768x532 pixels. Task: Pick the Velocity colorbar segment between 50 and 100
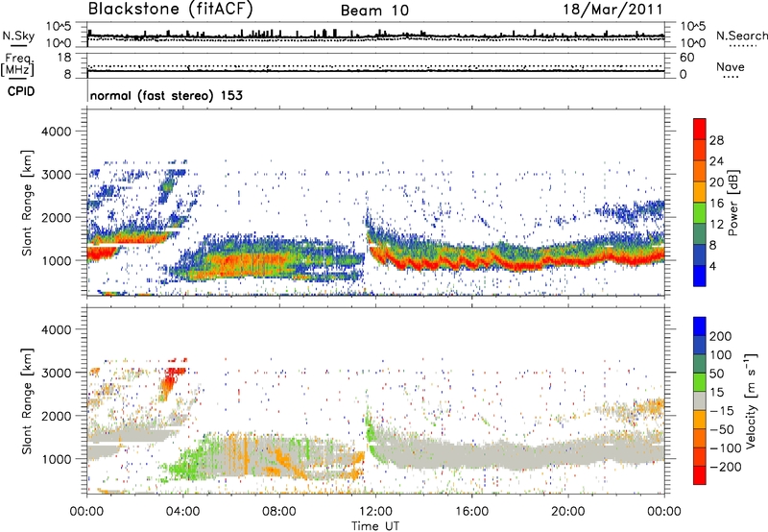pyautogui.click(x=700, y=364)
